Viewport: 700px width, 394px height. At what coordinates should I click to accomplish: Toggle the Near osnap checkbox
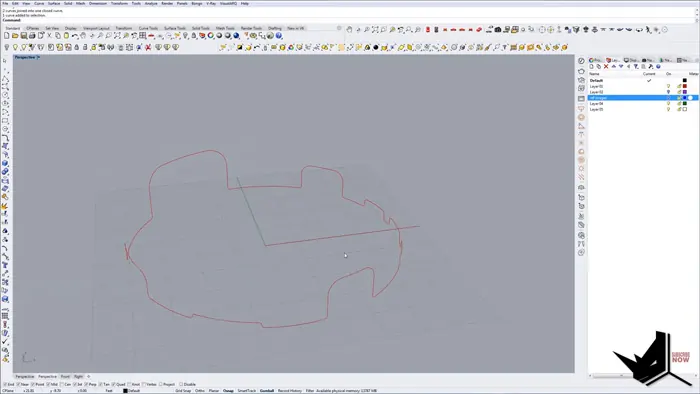(18, 384)
